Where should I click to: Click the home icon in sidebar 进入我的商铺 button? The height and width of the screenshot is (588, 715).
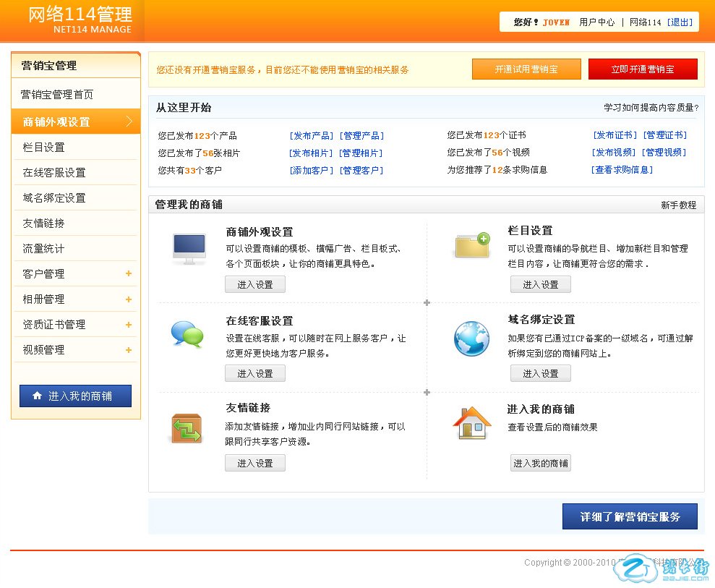click(x=38, y=396)
